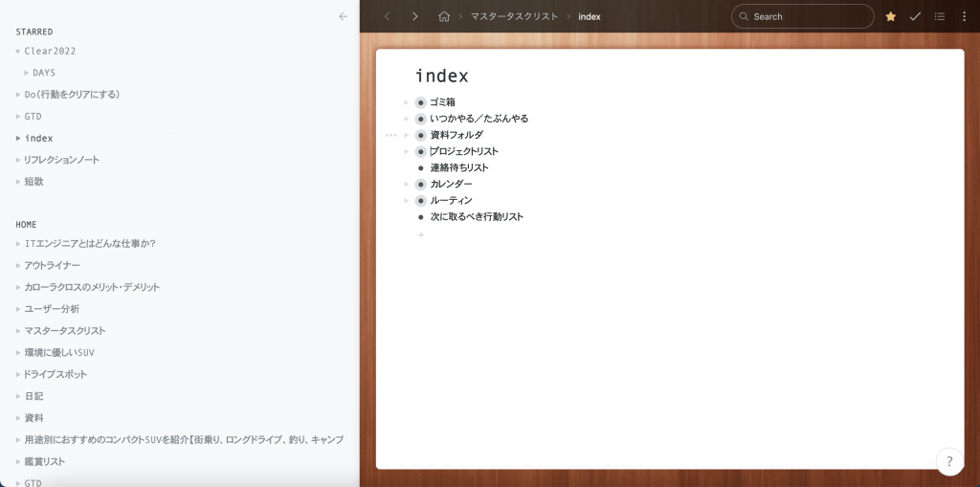Screen dimensions: 980x487
Task: Open 鑑賞リスト in the sidebar
Action: (44, 462)
